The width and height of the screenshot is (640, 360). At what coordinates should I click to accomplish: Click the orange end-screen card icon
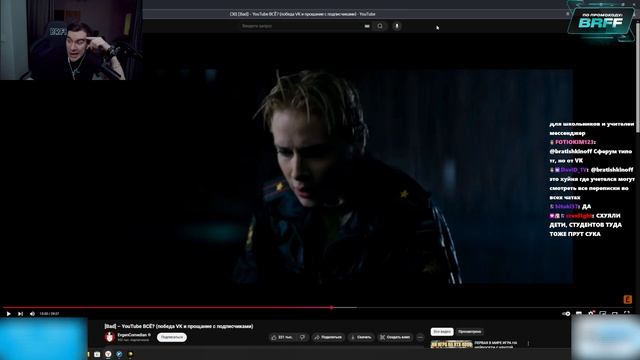(x=628, y=299)
